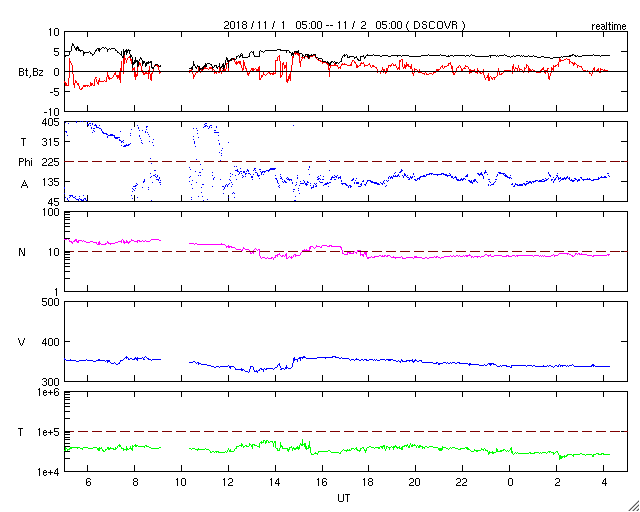This screenshot has height=512, width=640.
Task: Select the 'N' density axis label
Action: pos(22,252)
